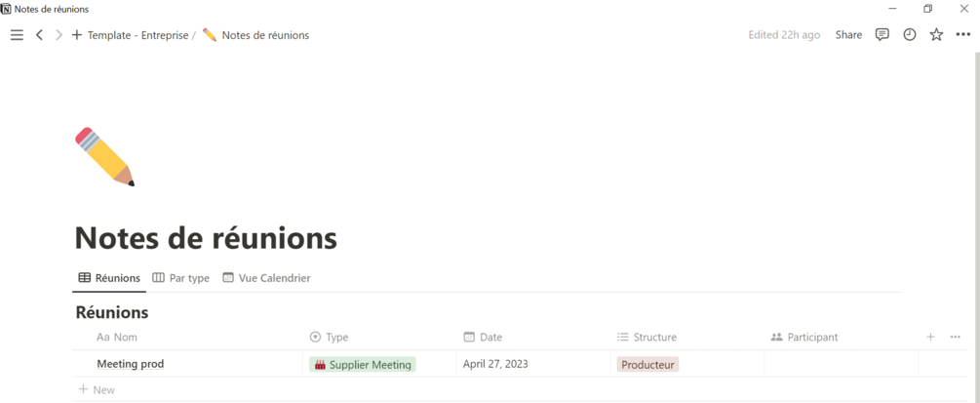Switch to the Vue Calendrier tab
980x403 pixels.
pos(266,278)
